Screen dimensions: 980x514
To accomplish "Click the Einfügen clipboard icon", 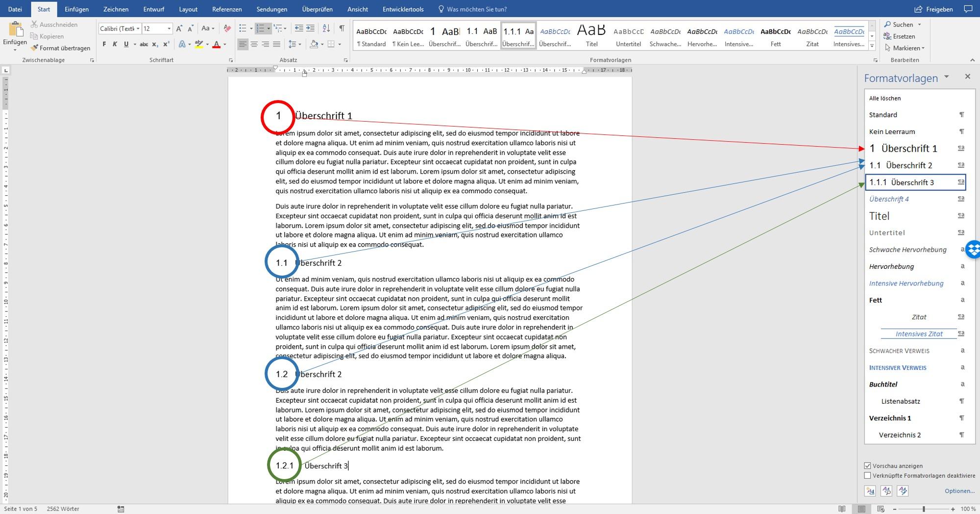I will point(15,29).
